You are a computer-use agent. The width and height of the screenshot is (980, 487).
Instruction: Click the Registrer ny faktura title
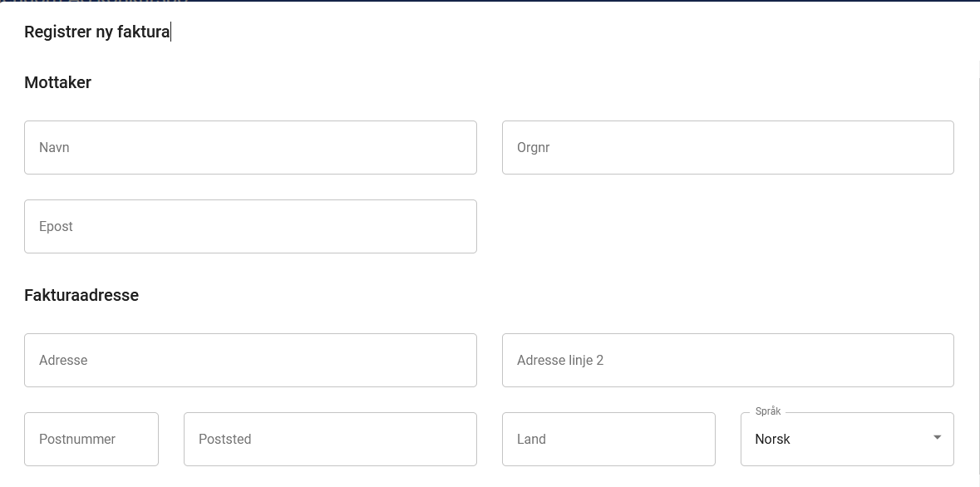pos(96,32)
